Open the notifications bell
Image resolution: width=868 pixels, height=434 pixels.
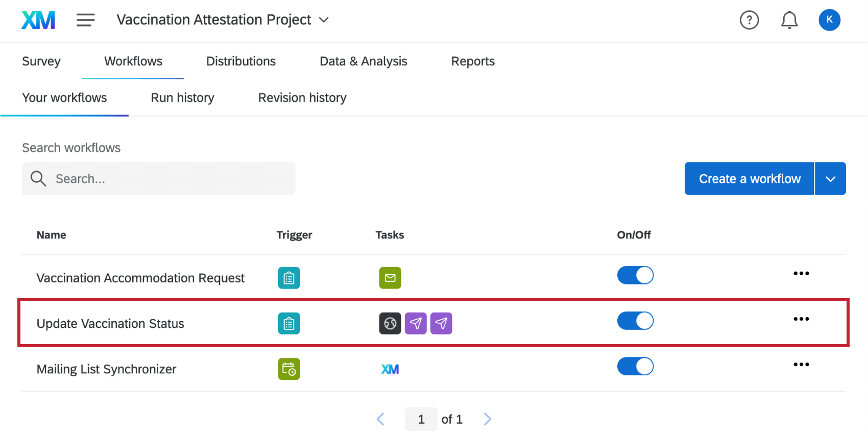click(789, 20)
